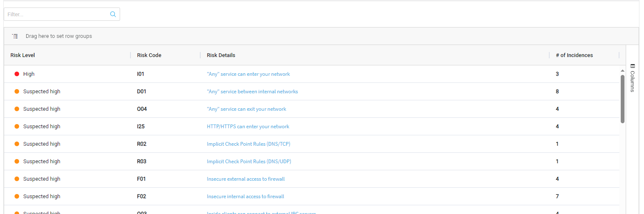The height and width of the screenshot is (214, 644).
Task: Open '"Any" service between internal networks' link
Action: tap(252, 92)
